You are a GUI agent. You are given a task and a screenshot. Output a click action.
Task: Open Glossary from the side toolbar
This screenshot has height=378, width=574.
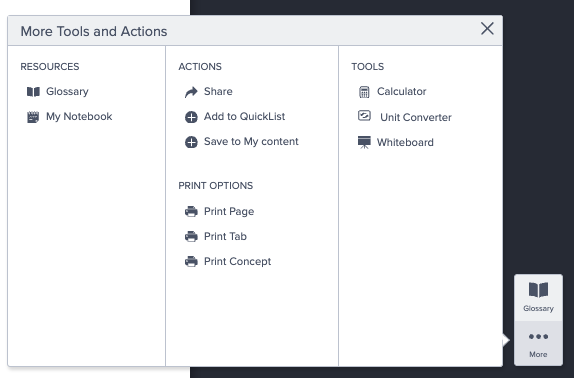538,297
